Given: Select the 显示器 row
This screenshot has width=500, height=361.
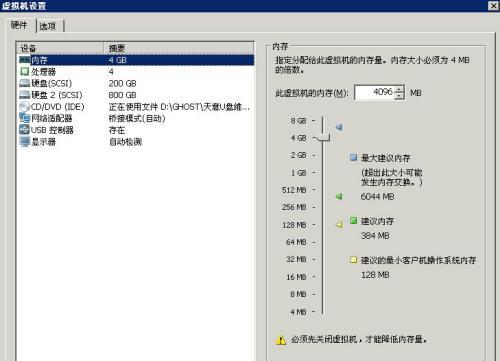Looking at the screenshot, I should pos(135,142).
